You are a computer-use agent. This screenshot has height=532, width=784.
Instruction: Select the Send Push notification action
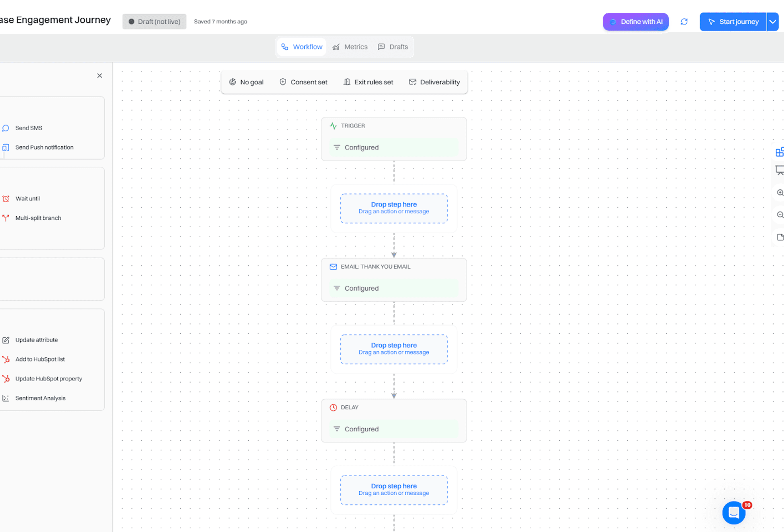pyautogui.click(x=44, y=147)
